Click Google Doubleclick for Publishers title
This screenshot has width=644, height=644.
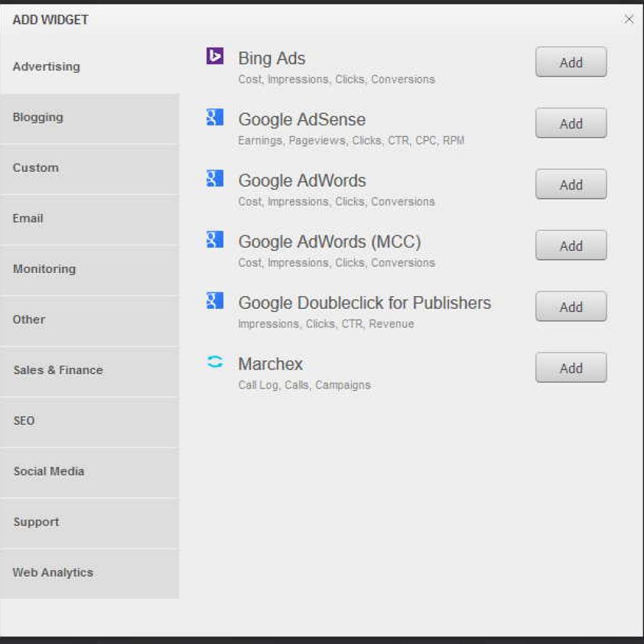(x=365, y=303)
